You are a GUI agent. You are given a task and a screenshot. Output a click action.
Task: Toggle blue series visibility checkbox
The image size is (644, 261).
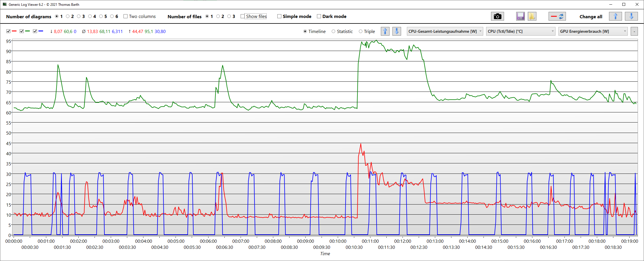click(35, 31)
